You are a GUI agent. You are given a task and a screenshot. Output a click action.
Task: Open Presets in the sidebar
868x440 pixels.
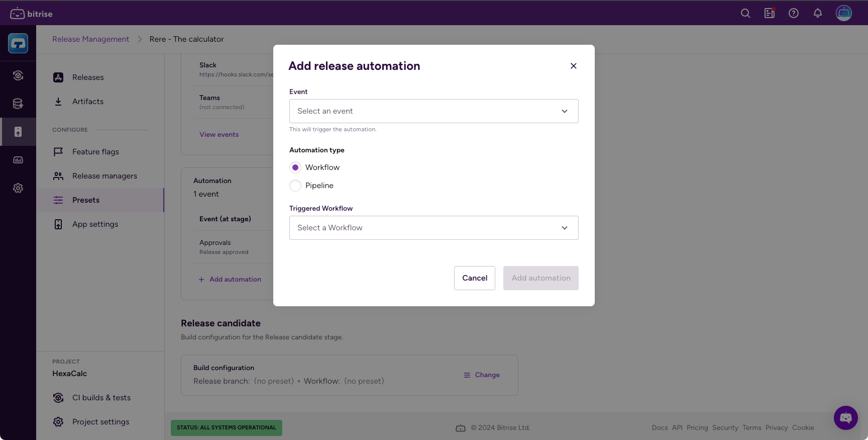point(100,200)
